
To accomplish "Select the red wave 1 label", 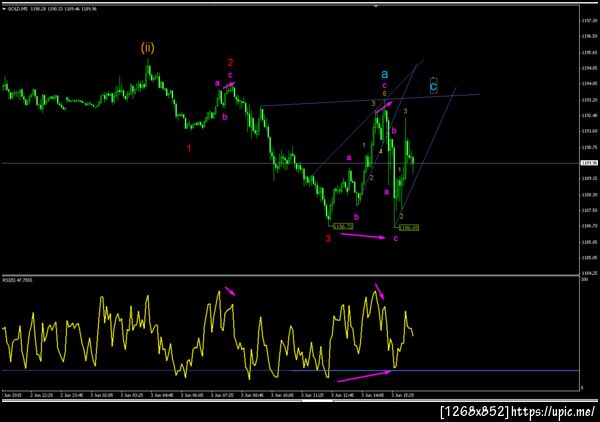I will 189,148.
